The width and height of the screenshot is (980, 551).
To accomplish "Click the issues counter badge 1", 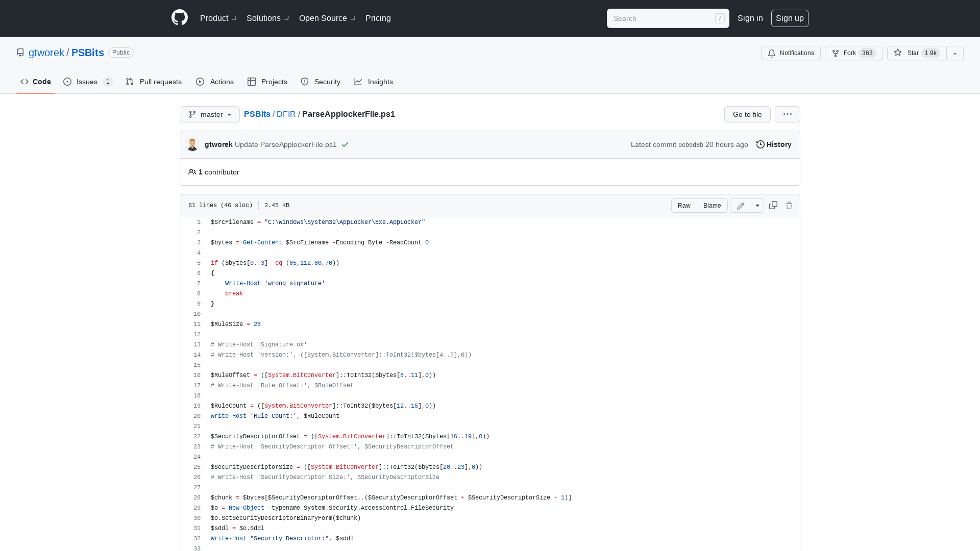I will click(x=108, y=82).
